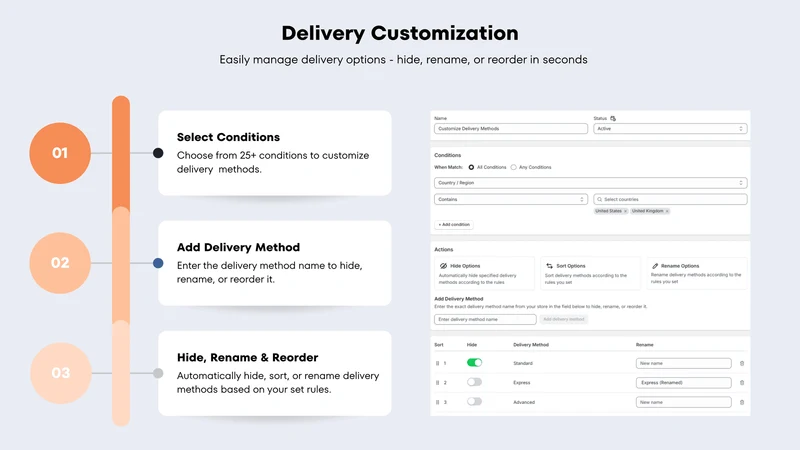Click the Standard delivery method name
800x450 pixels.
(x=523, y=363)
